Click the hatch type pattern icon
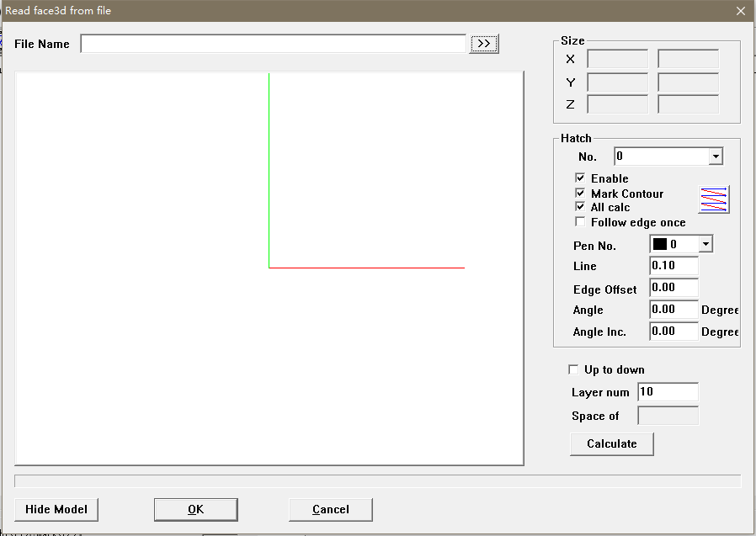Viewport: 756px width, 536px height. [x=714, y=199]
